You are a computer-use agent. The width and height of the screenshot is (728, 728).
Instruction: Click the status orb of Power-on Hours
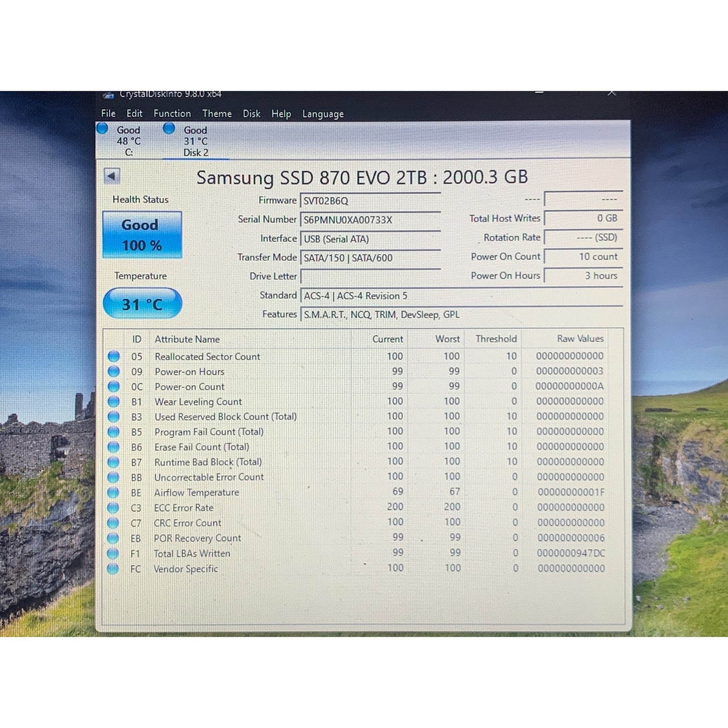[114, 371]
